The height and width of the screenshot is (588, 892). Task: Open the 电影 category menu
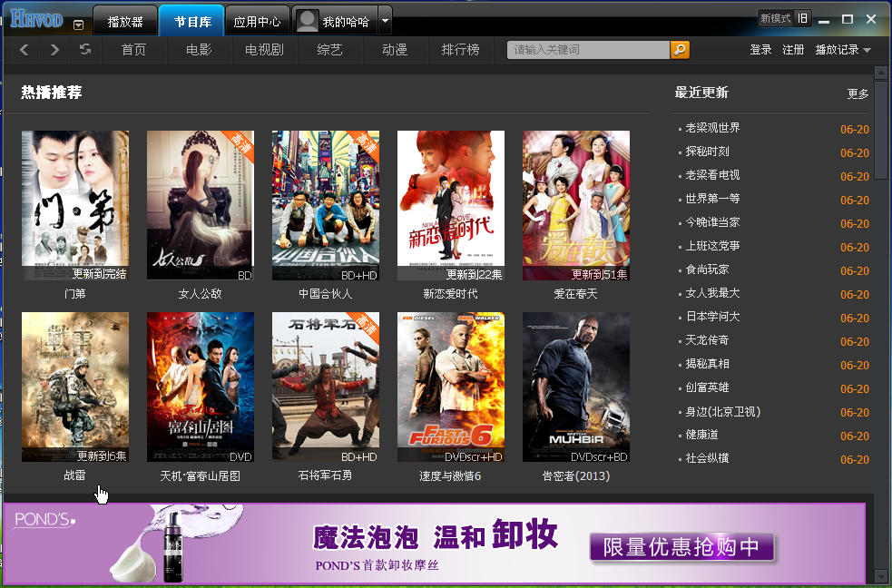(197, 50)
